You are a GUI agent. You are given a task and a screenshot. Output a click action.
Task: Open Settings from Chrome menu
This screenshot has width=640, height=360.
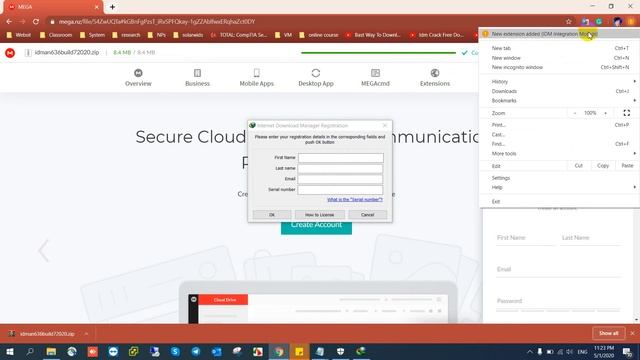pos(559,178)
